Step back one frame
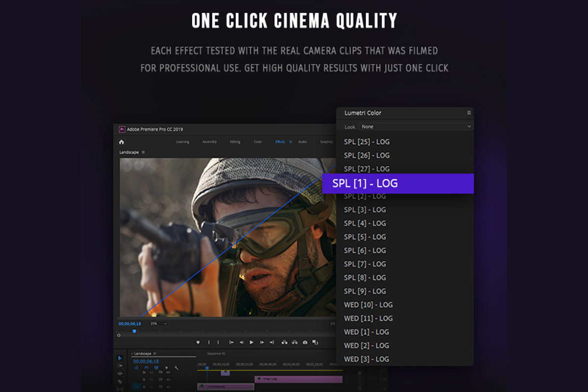 pyautogui.click(x=242, y=342)
